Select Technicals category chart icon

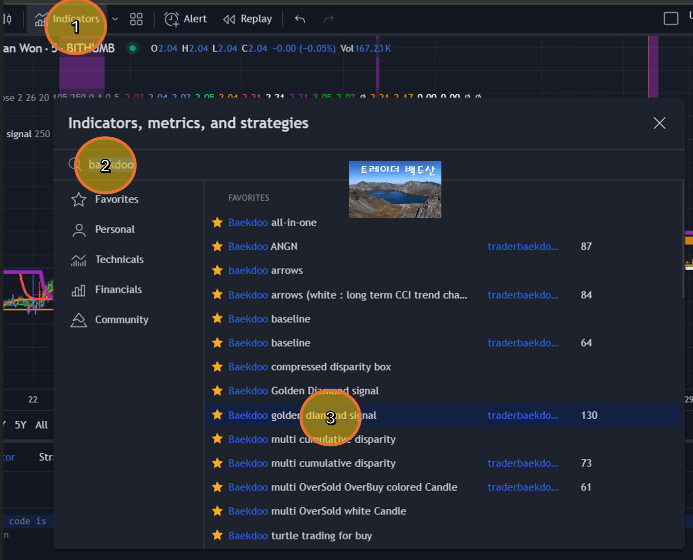coord(78,260)
